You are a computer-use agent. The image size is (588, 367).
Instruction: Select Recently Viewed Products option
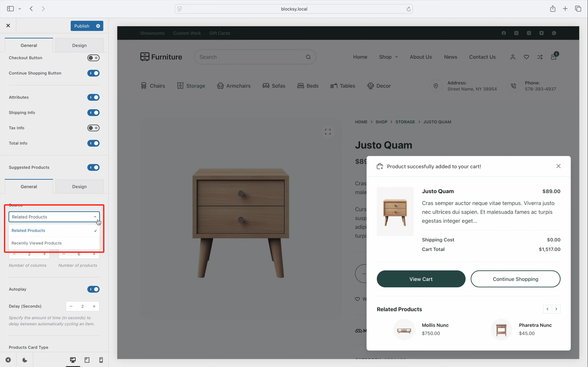[x=37, y=243]
